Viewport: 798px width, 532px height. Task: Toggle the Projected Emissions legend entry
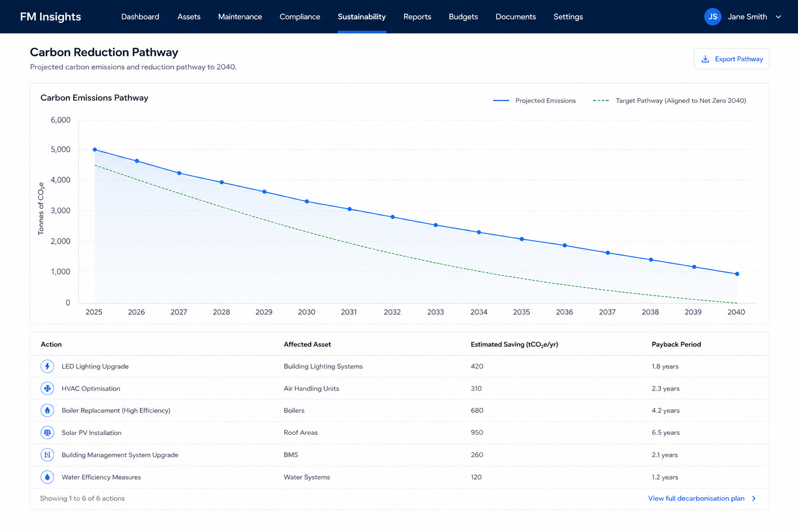click(x=535, y=101)
